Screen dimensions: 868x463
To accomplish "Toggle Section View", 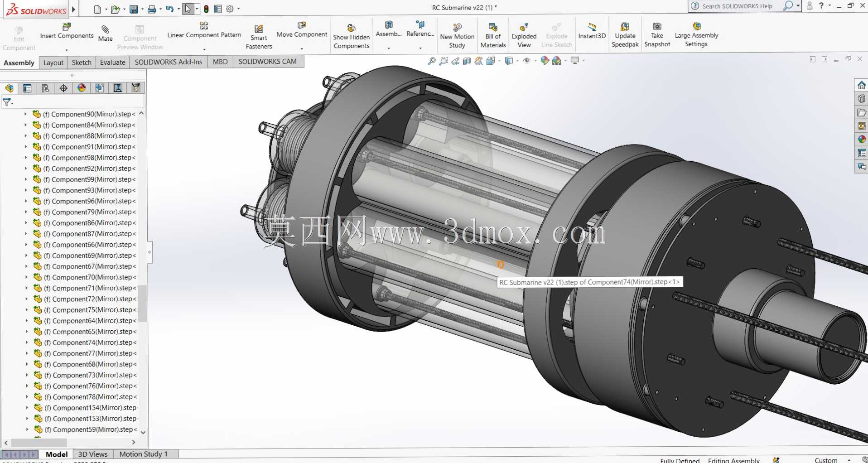I will [467, 61].
